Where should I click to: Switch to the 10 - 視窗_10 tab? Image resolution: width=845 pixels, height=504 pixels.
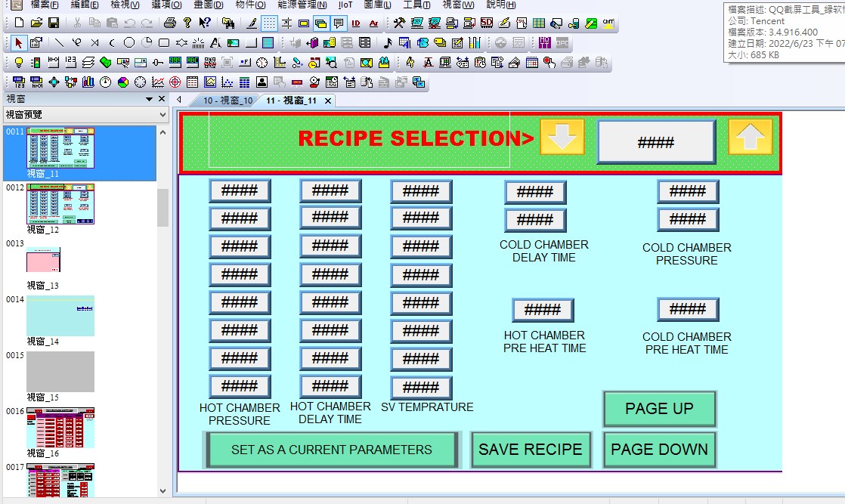pos(227,100)
